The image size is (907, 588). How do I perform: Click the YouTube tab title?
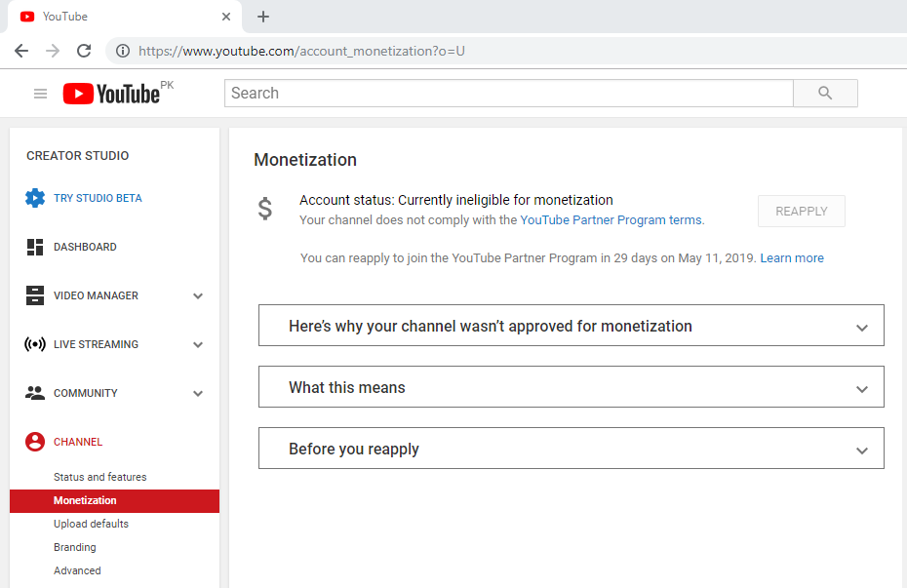point(64,17)
